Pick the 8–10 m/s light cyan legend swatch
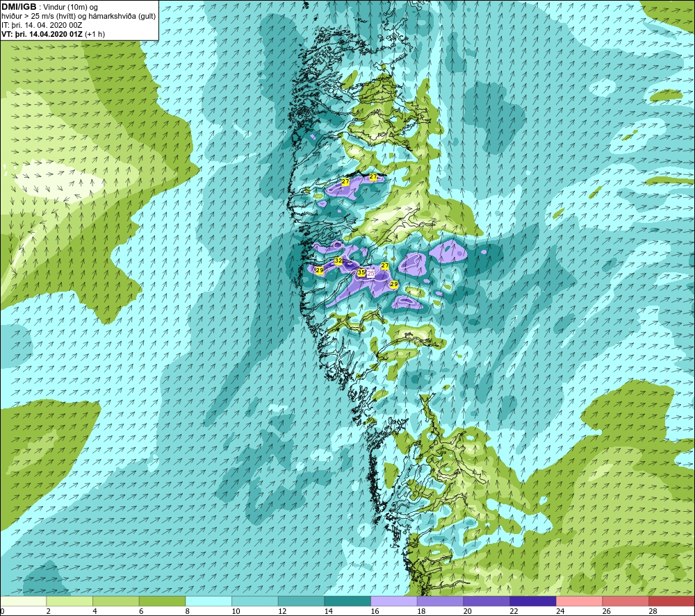 click(208, 601)
